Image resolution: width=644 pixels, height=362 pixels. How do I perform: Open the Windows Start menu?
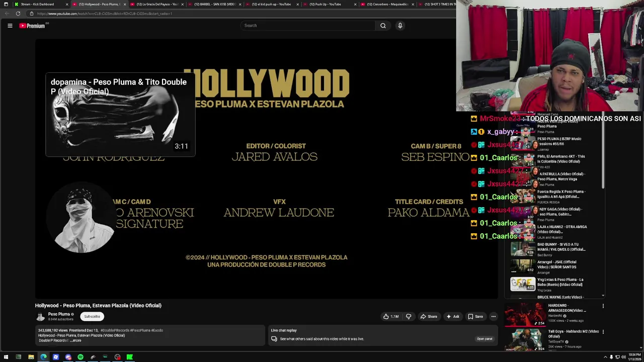[x=6, y=357]
